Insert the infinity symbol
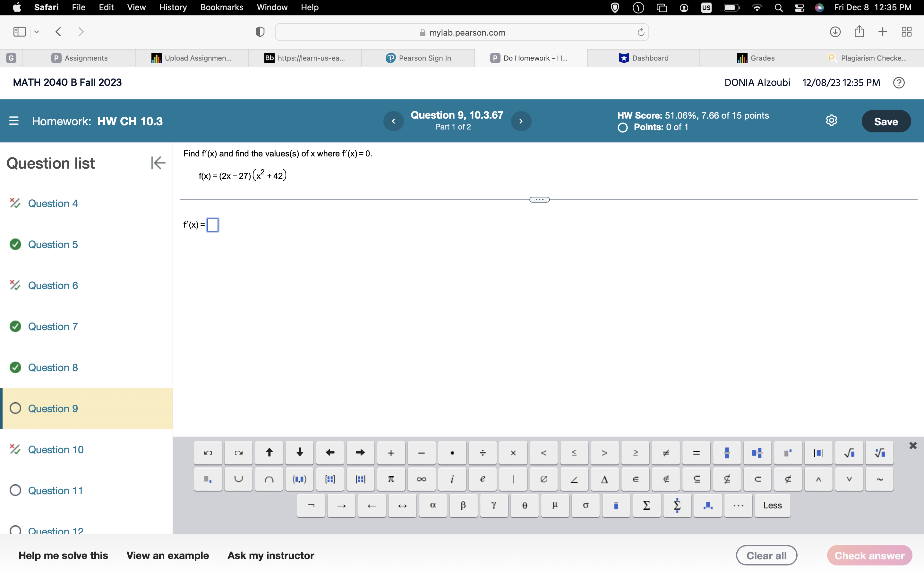This screenshot has height=577, width=924. (x=421, y=479)
